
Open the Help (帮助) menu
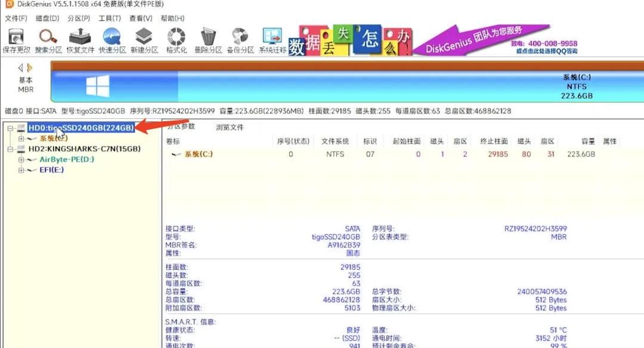point(172,18)
